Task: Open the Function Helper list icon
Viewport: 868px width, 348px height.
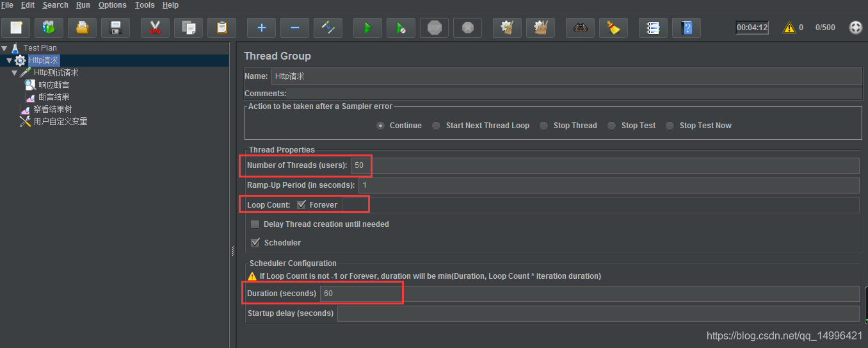Action: pos(653,28)
